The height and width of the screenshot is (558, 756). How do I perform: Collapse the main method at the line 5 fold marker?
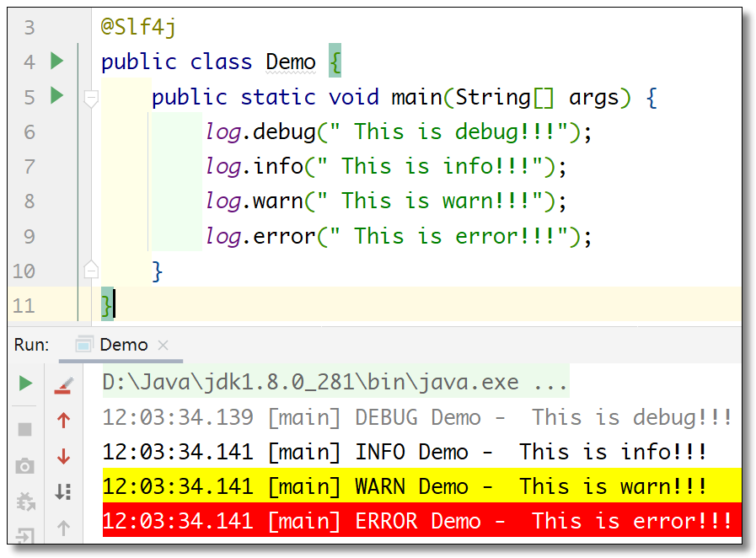tap(91, 99)
